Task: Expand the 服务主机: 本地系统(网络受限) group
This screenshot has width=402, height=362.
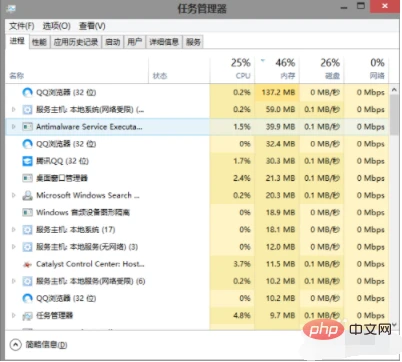Action: point(14,109)
